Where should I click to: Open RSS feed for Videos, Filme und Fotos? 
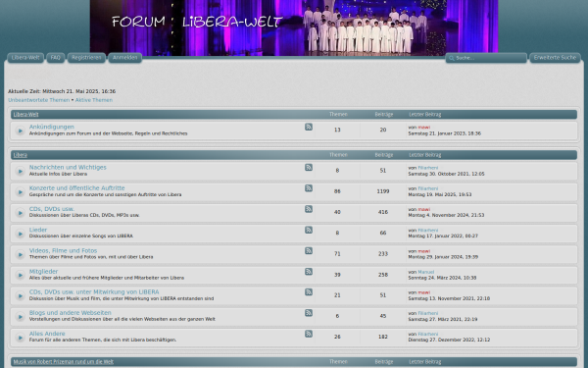pyautogui.click(x=309, y=250)
